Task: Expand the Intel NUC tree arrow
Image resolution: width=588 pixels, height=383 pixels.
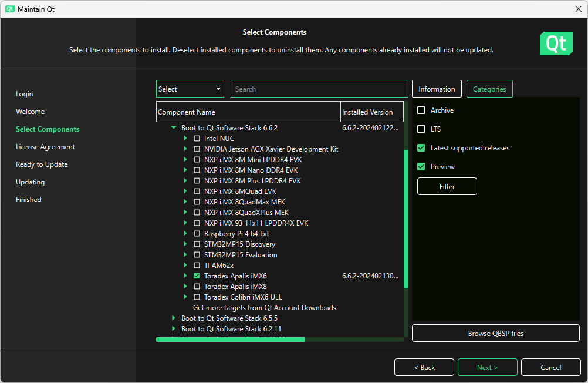Action: [185, 139]
